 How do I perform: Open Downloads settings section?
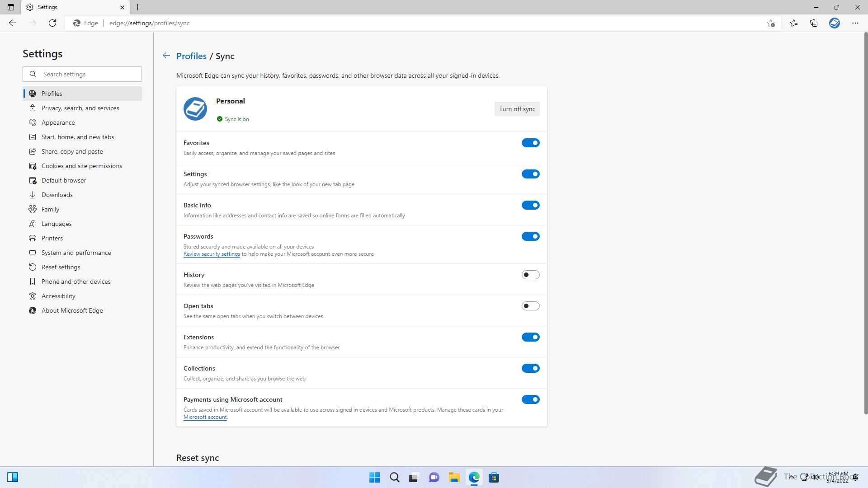(82, 195)
